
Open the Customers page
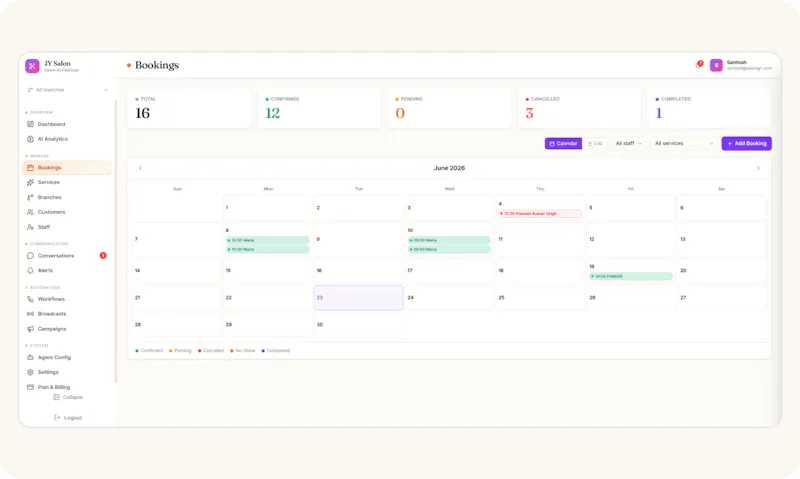(x=67, y=212)
